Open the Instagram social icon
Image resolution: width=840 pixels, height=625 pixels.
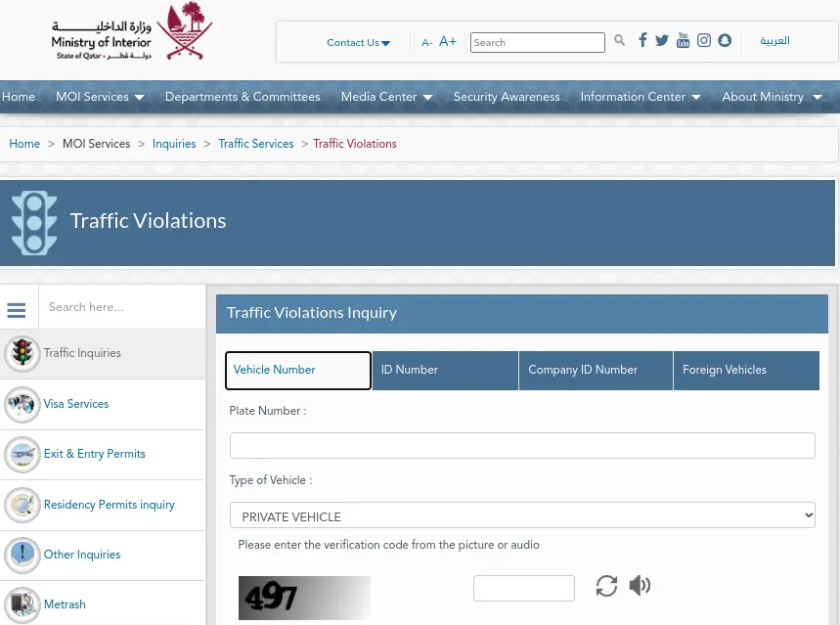pos(704,40)
